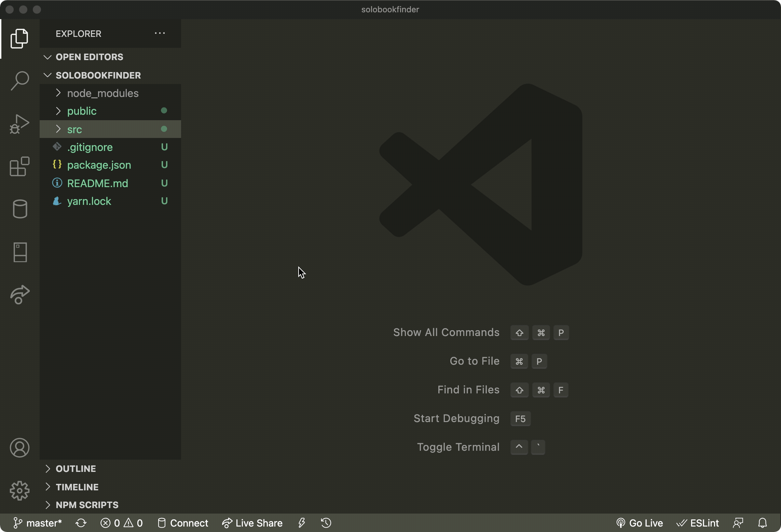Screen dimensions: 781x532
Task: Open notifications bell in status bar
Action: (763, 523)
